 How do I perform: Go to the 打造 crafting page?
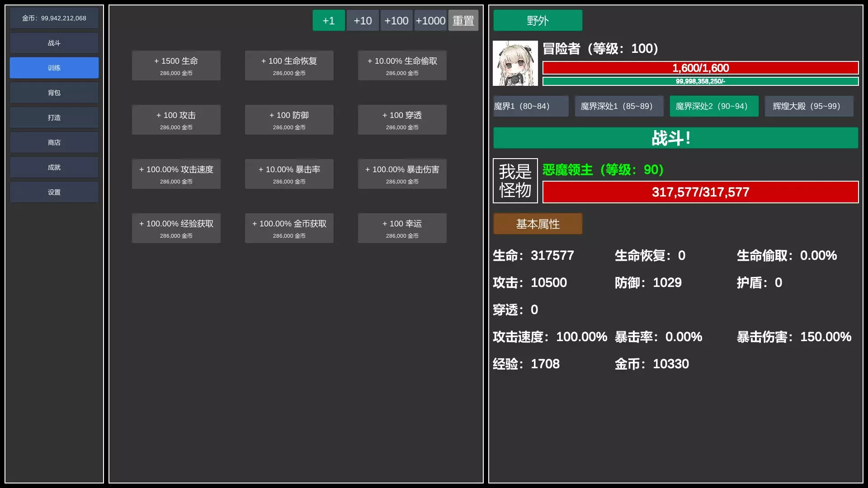click(54, 117)
